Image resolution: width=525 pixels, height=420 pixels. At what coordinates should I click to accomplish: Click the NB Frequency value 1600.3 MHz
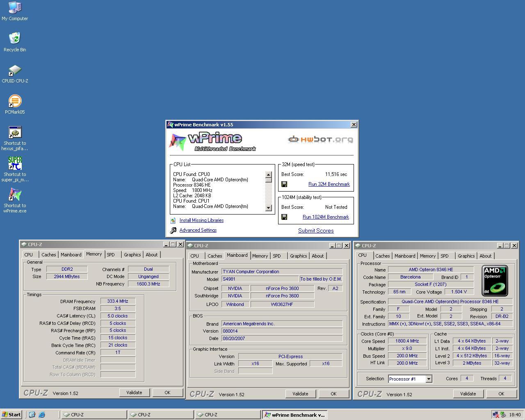pyautogui.click(x=148, y=284)
